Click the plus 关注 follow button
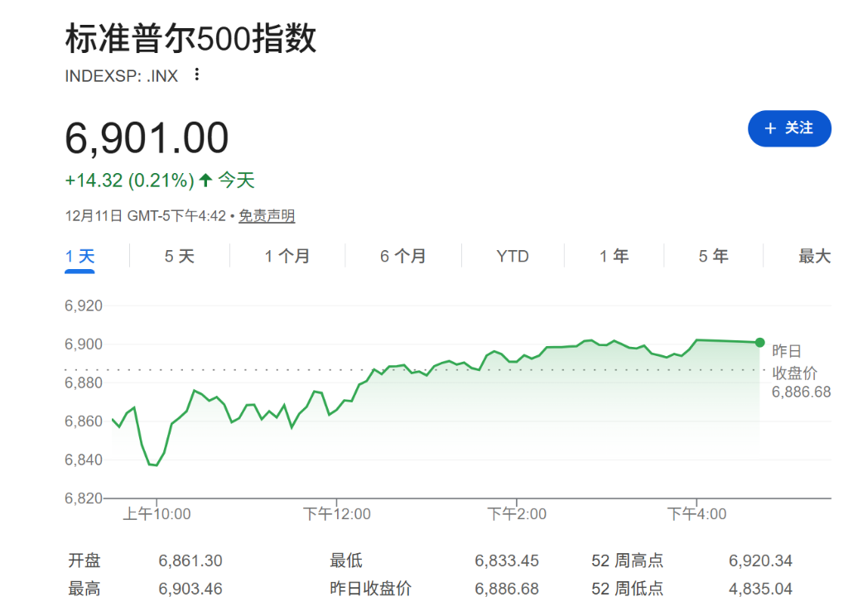This screenshot has width=848, height=616. point(788,128)
